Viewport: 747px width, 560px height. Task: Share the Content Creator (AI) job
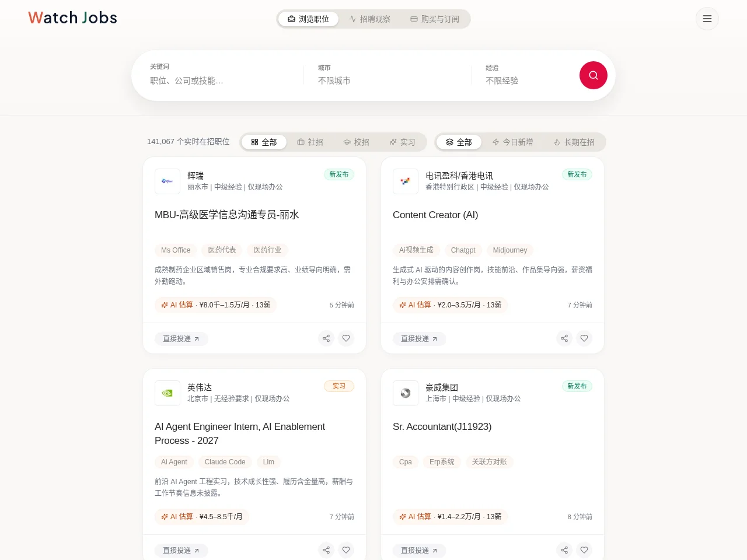564,338
